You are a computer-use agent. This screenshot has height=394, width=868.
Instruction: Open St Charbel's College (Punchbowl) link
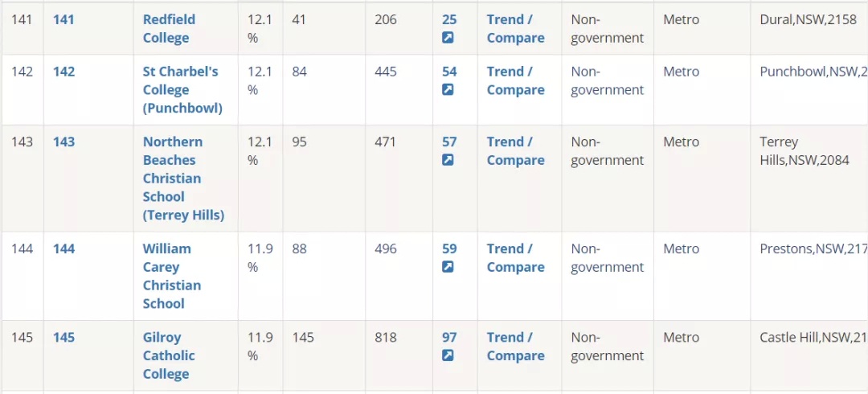(182, 90)
